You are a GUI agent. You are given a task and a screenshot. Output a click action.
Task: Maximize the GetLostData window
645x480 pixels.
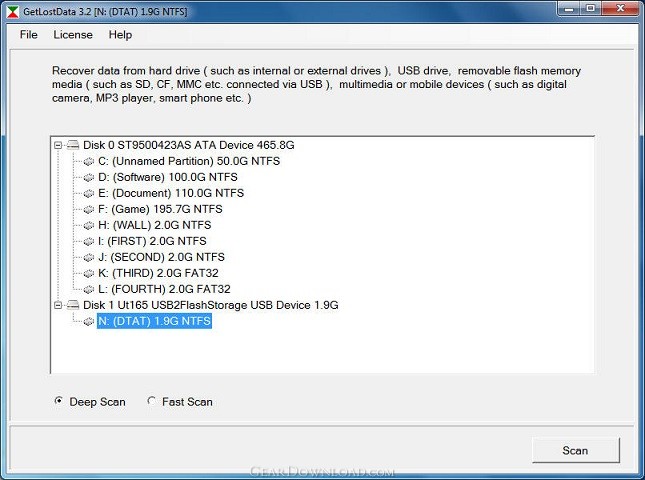tap(590, 9)
